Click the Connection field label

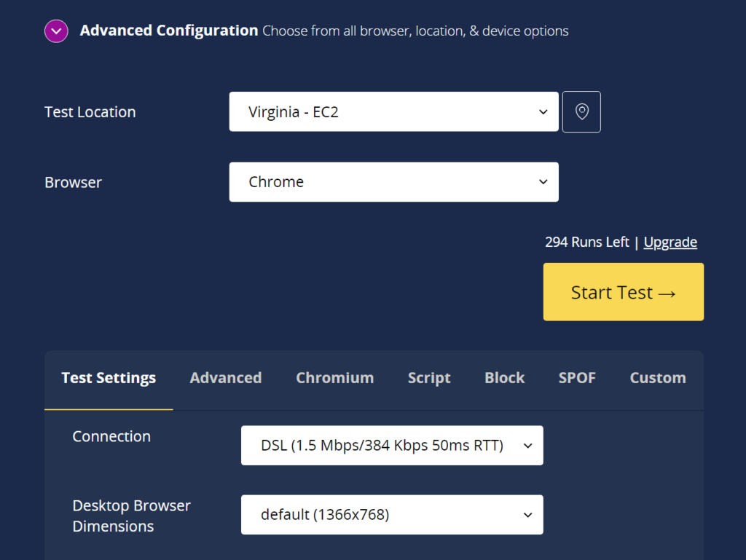111,437
